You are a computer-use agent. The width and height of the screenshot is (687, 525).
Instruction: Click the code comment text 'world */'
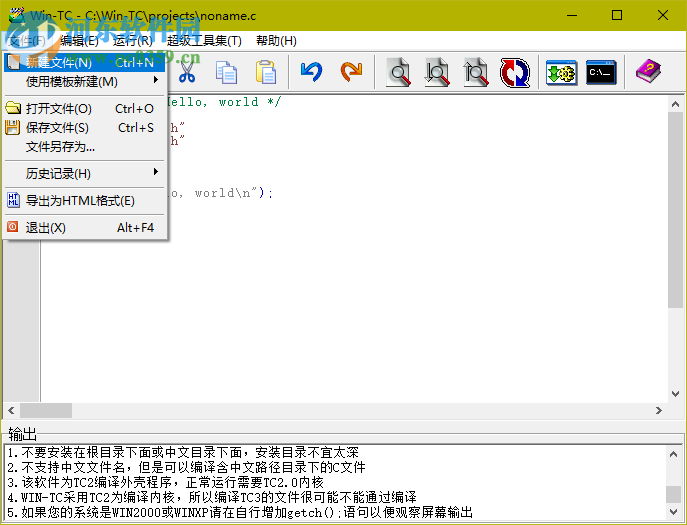click(x=250, y=102)
